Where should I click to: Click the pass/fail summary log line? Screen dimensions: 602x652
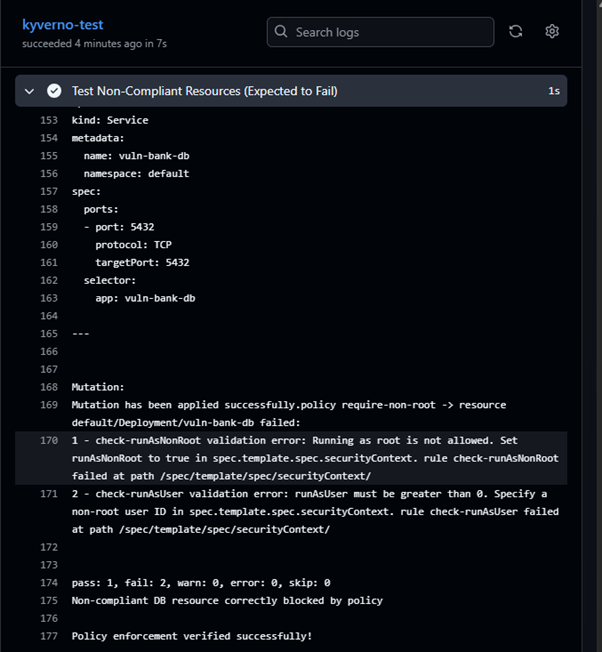click(x=200, y=582)
